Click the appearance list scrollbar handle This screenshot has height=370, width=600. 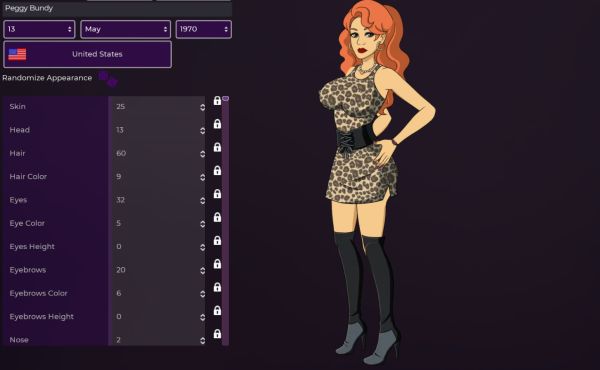pyautogui.click(x=225, y=99)
